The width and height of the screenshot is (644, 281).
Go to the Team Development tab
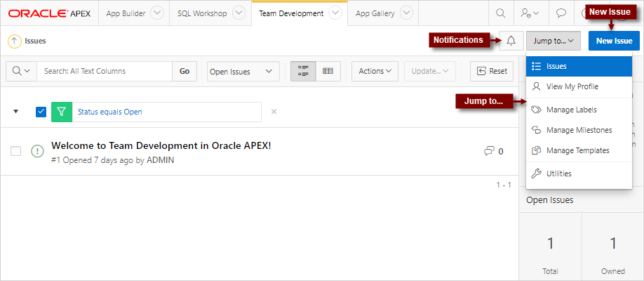pyautogui.click(x=291, y=13)
